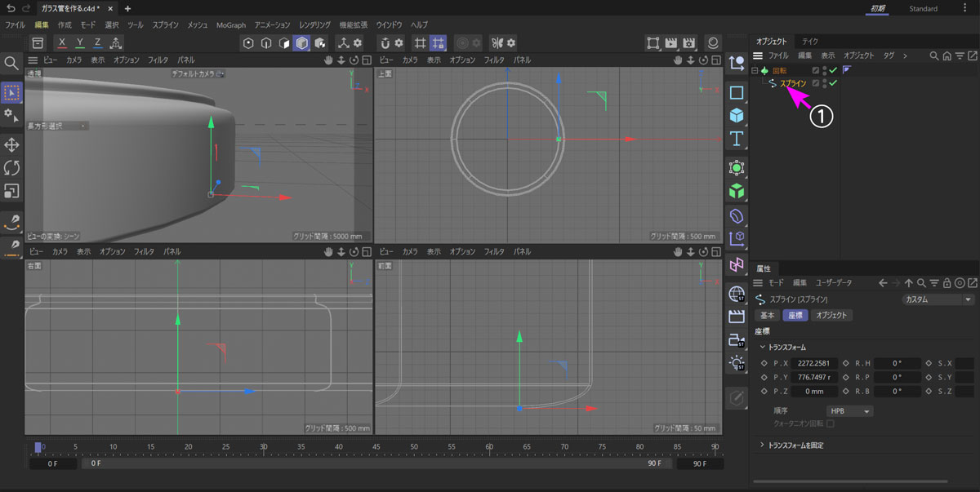Select the Rotate tool in left toolbar
980x492 pixels.
[x=12, y=168]
